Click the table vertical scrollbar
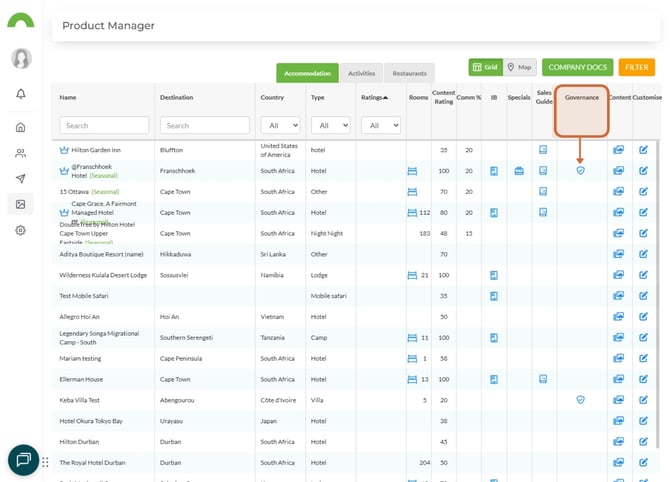Image resolution: width=670 pixels, height=482 pixels. pyautogui.click(x=658, y=295)
